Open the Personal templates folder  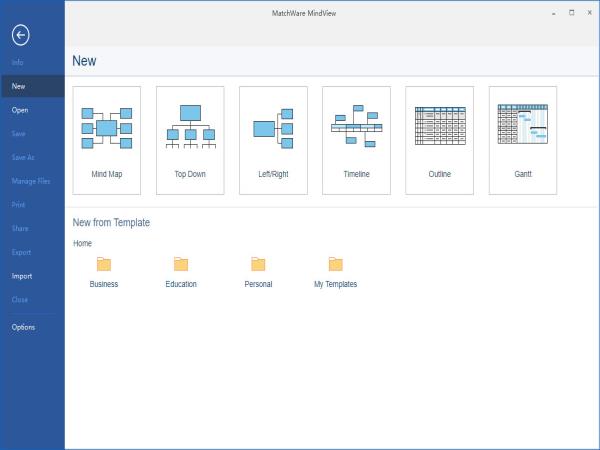click(x=258, y=272)
